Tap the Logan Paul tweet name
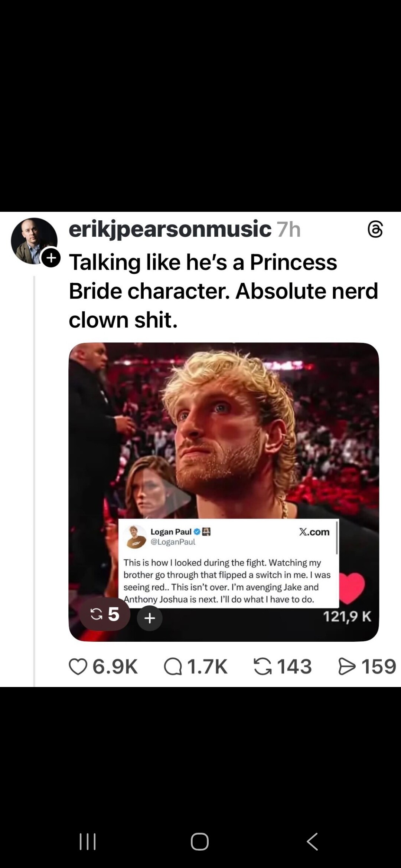This screenshot has width=401, height=868. pyautogui.click(x=171, y=532)
